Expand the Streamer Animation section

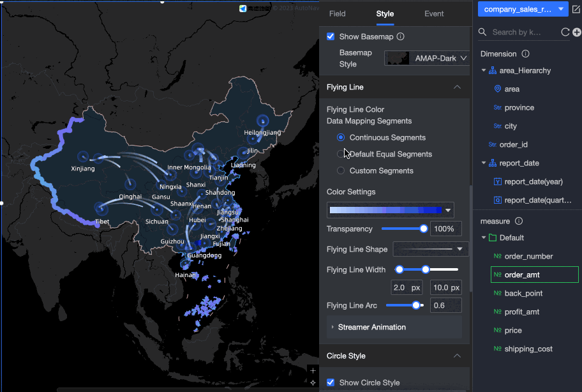394,327
